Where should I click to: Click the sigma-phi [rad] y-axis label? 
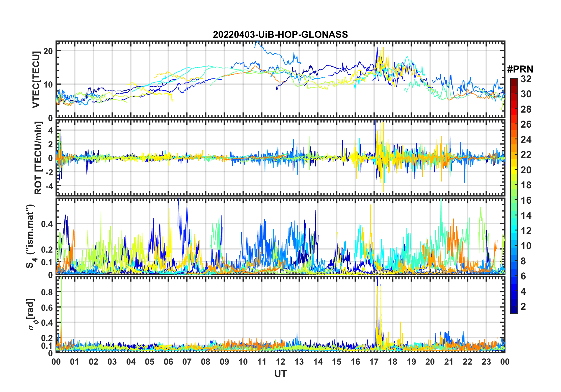[31, 314]
